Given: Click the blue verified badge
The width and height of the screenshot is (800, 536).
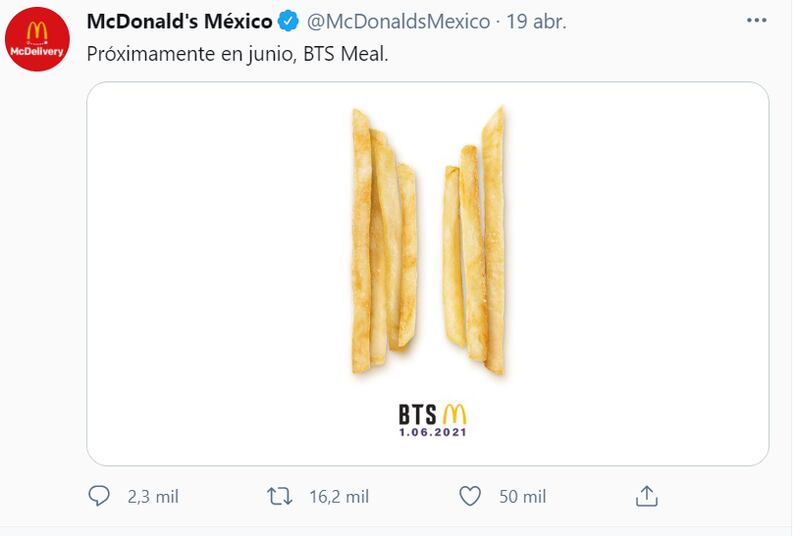Looking at the screenshot, I should coord(288,21).
